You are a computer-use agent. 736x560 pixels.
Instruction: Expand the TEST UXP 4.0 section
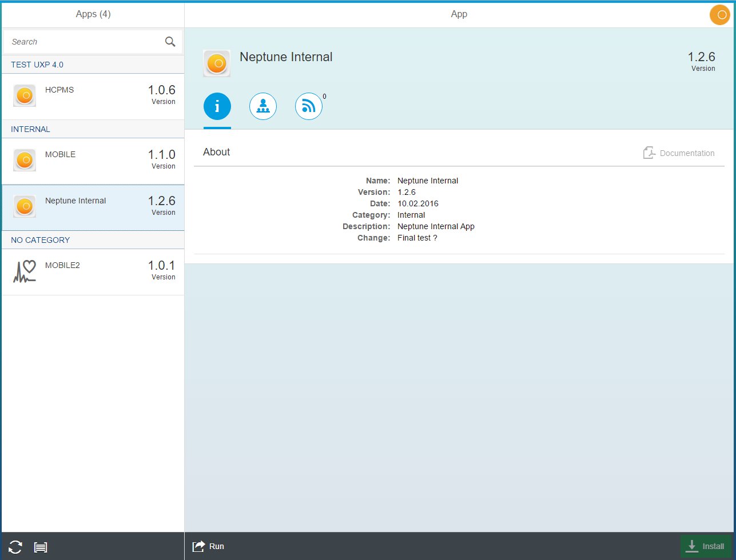[92, 65]
